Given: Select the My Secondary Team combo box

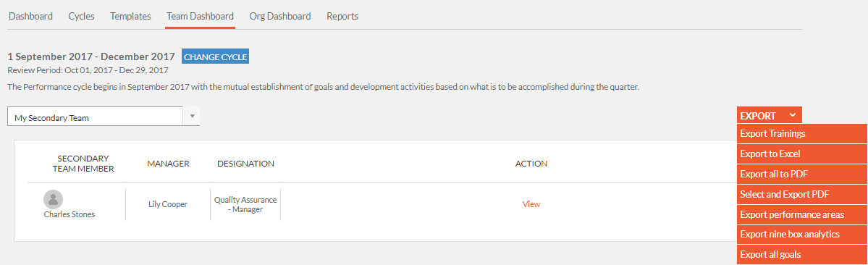Looking at the screenshot, I should 104,117.
